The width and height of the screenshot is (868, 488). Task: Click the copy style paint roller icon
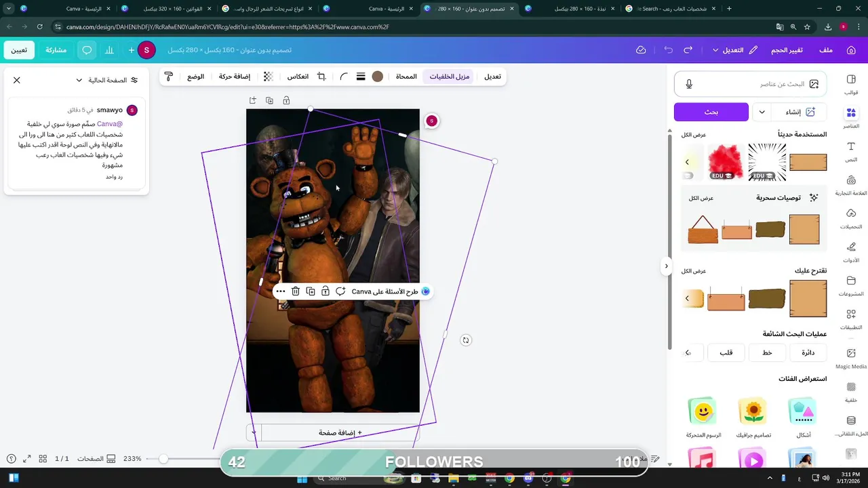pyautogui.click(x=169, y=77)
